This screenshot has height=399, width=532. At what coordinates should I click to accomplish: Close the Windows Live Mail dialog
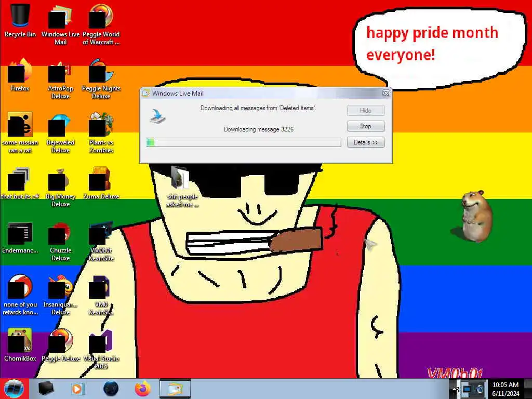386,93
